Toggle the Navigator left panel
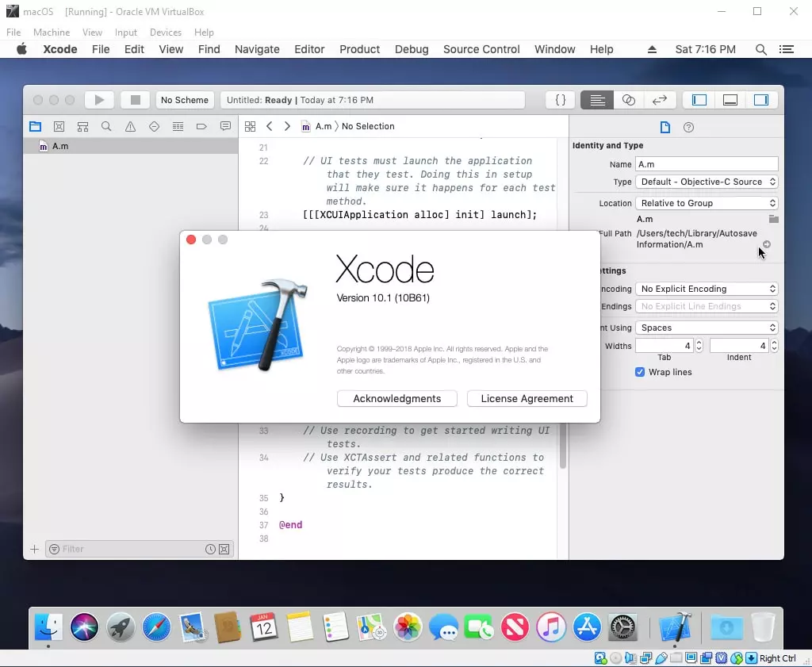The image size is (812, 667). click(699, 100)
